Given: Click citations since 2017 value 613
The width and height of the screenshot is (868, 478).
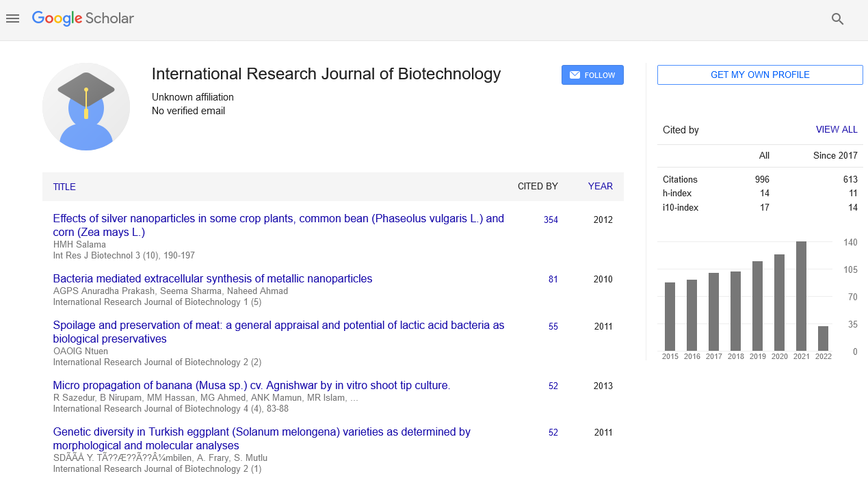Looking at the screenshot, I should [850, 179].
